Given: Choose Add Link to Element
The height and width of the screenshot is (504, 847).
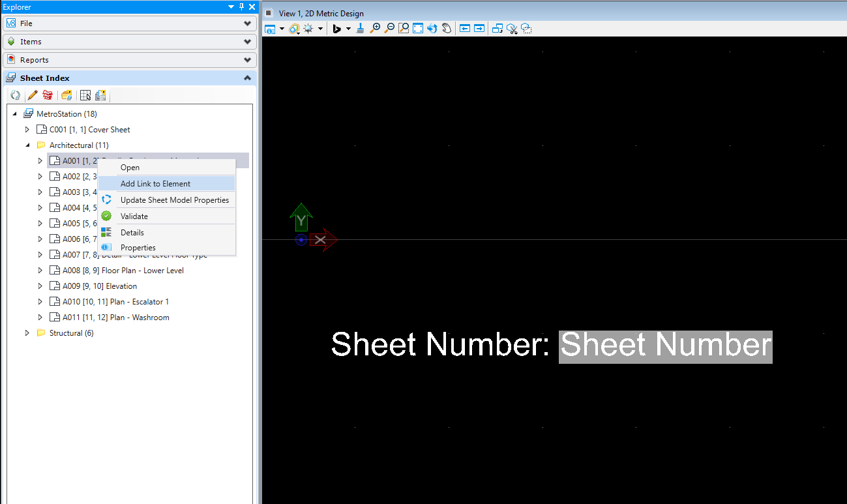Looking at the screenshot, I should pos(166,184).
